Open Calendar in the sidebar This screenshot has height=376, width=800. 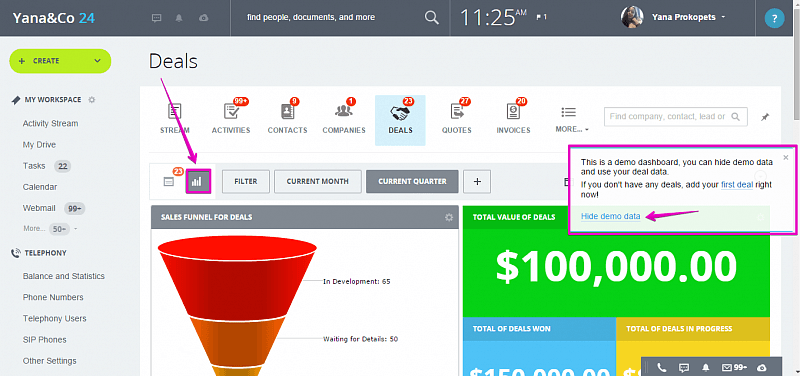click(40, 187)
